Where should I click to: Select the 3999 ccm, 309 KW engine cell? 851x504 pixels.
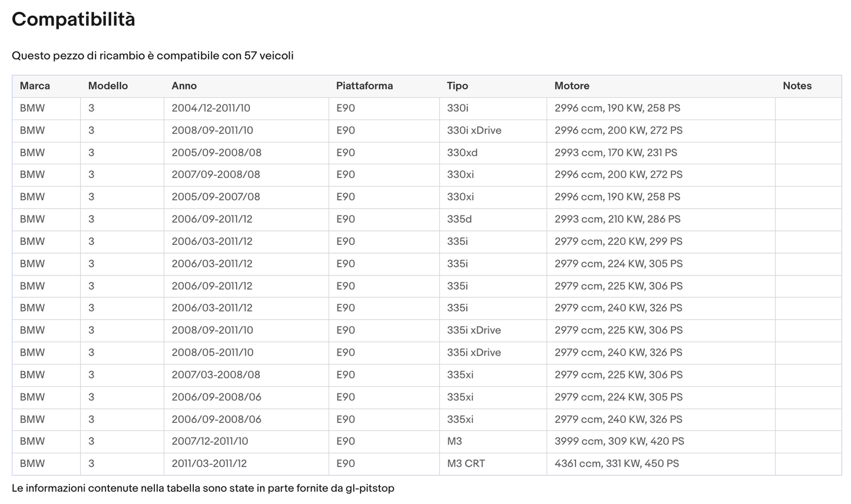tap(619, 442)
